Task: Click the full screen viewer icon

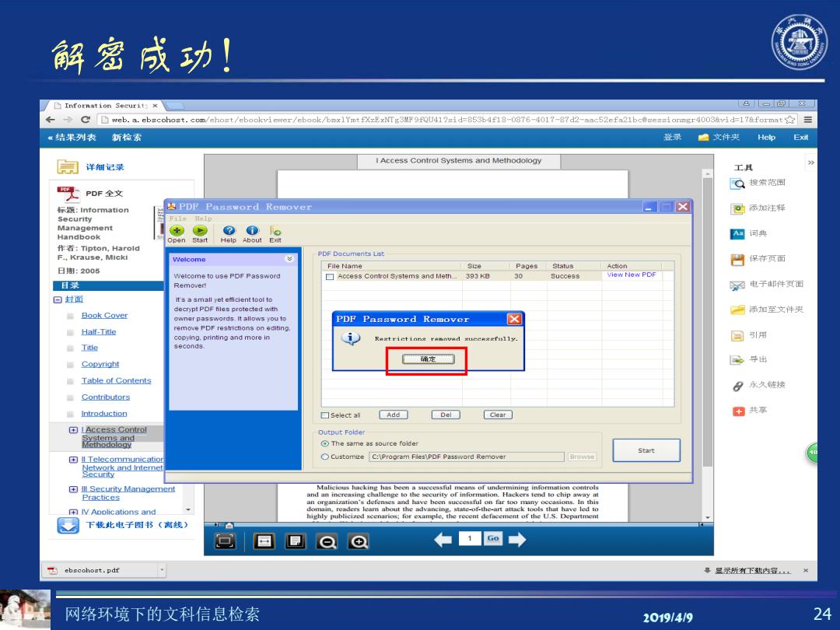Action: (x=225, y=541)
